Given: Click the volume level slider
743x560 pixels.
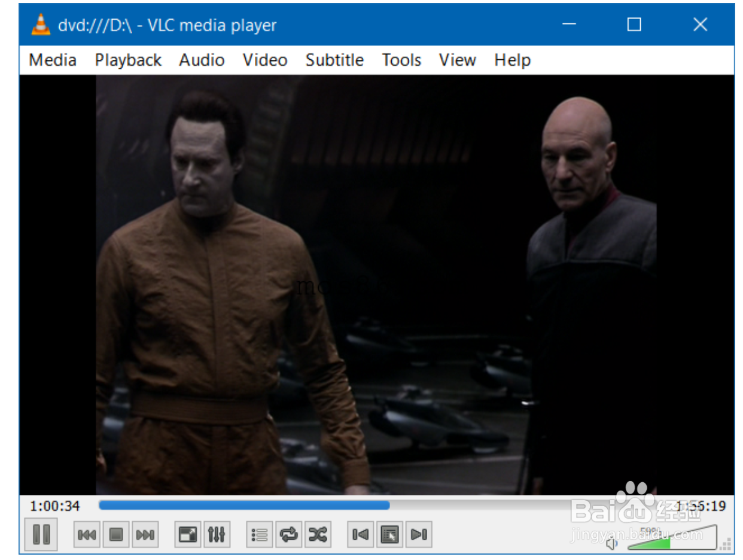Looking at the screenshot, I should click(672, 537).
